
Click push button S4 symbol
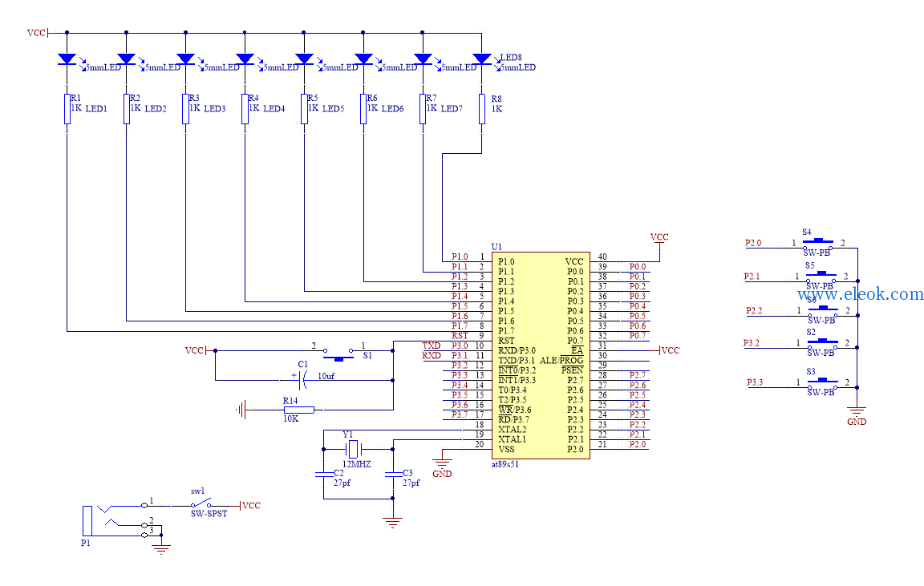point(818,243)
